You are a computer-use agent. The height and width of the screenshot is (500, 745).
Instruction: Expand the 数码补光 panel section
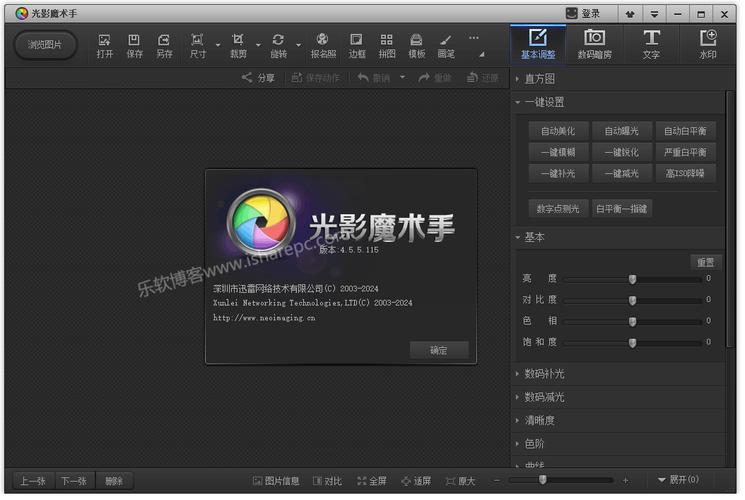tap(545, 374)
